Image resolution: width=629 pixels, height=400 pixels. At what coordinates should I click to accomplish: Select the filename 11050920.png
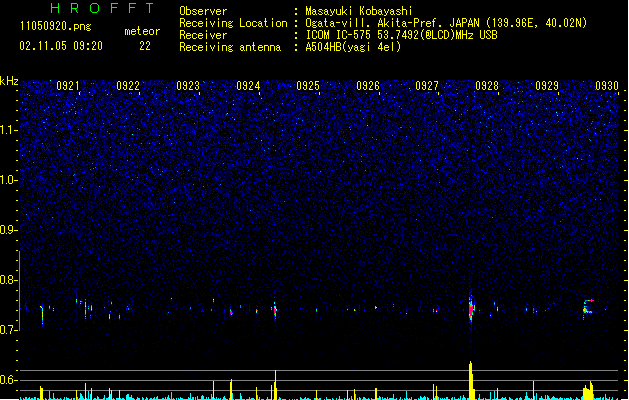[56, 26]
